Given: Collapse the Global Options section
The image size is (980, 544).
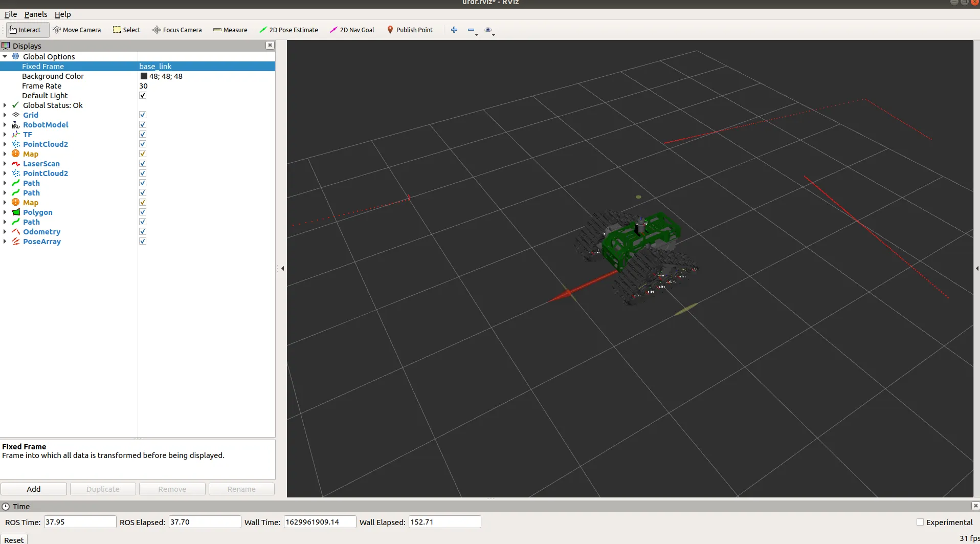Looking at the screenshot, I should click(x=5, y=57).
